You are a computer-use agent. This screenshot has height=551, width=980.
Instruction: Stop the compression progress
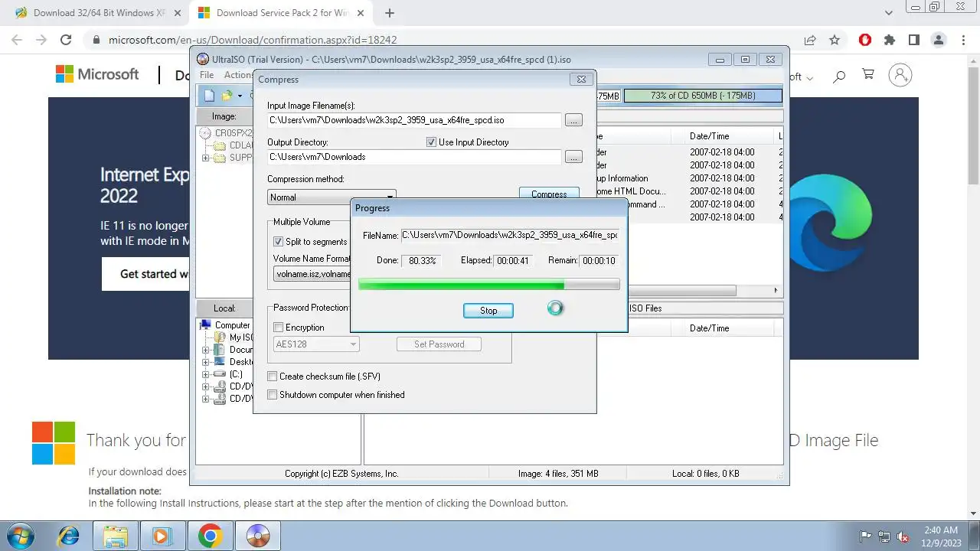click(488, 311)
